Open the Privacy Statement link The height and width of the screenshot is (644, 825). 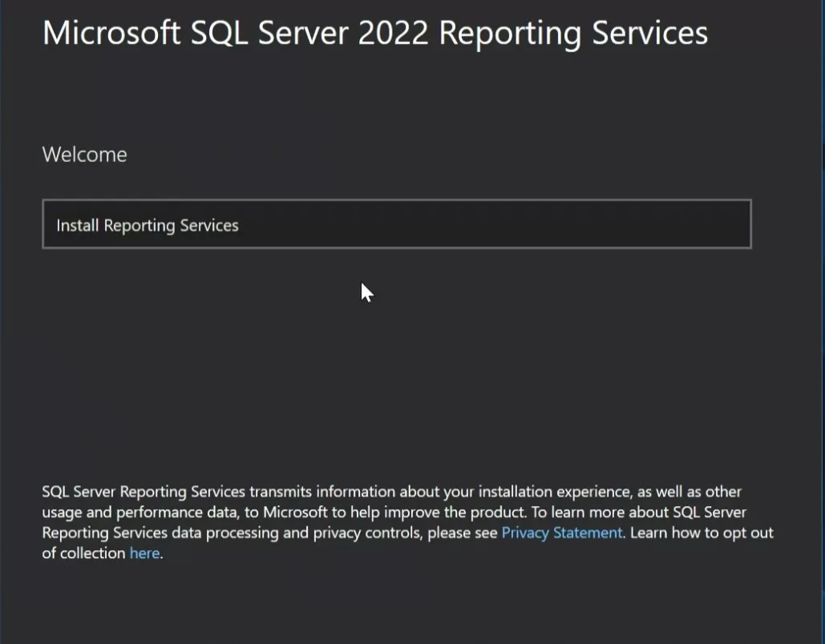point(562,533)
